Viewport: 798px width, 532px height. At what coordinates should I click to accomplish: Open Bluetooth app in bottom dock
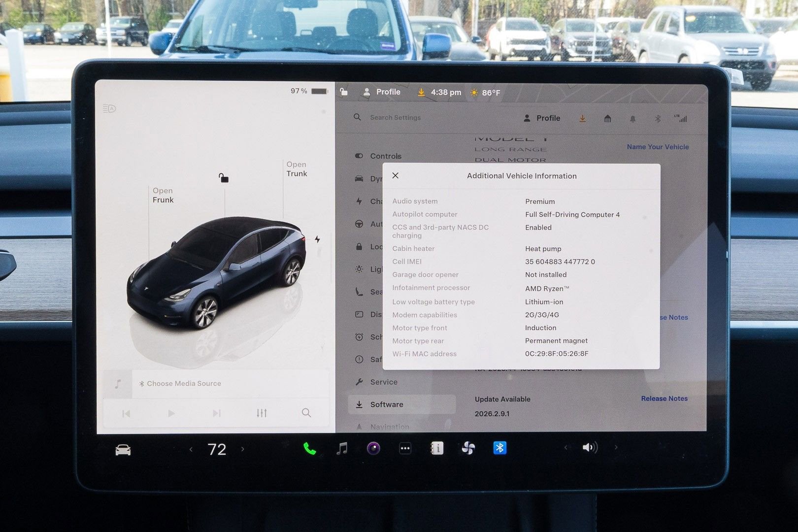click(499, 448)
